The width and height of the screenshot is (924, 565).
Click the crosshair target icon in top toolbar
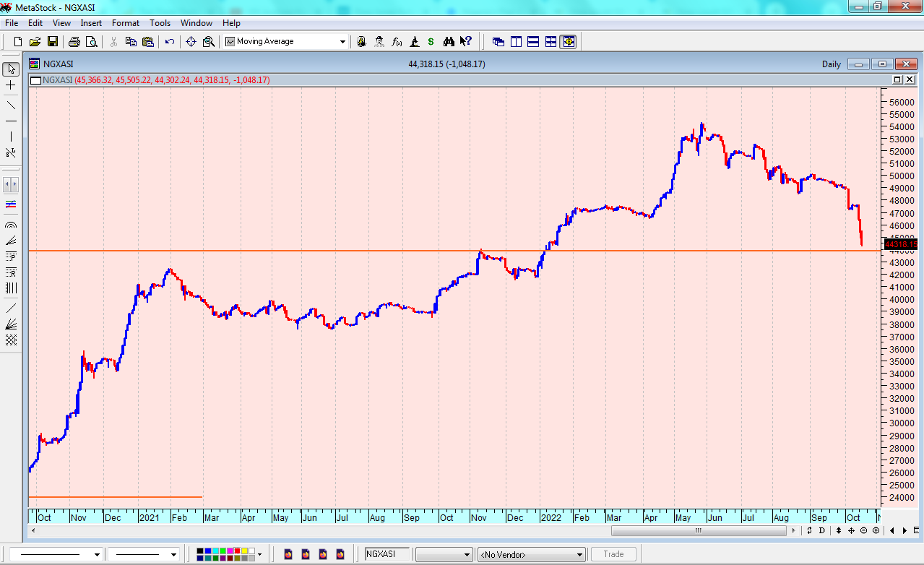pos(191,42)
